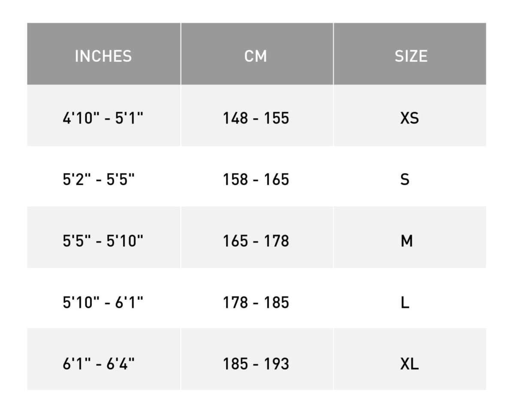Click header divider between INCHES and CM

pos(181,54)
